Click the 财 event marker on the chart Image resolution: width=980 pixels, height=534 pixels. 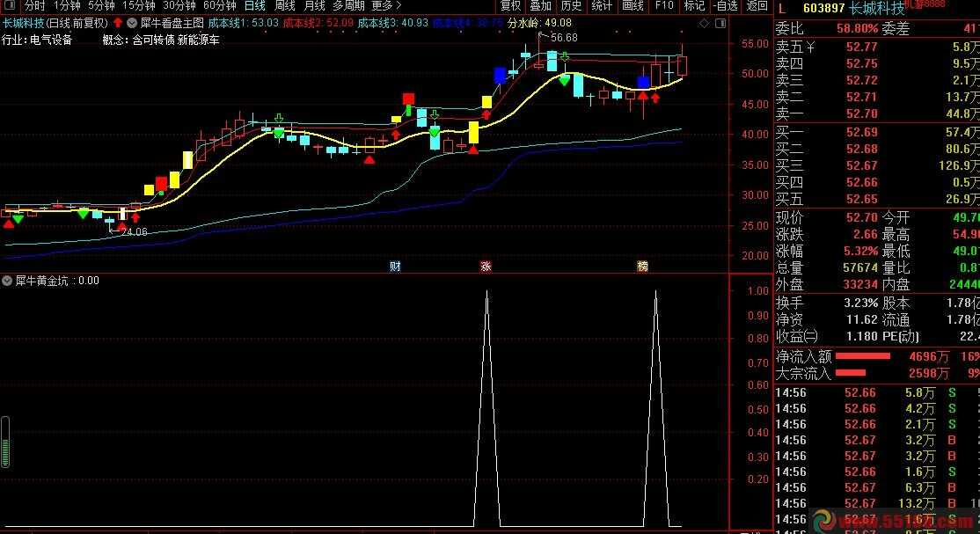click(x=396, y=266)
